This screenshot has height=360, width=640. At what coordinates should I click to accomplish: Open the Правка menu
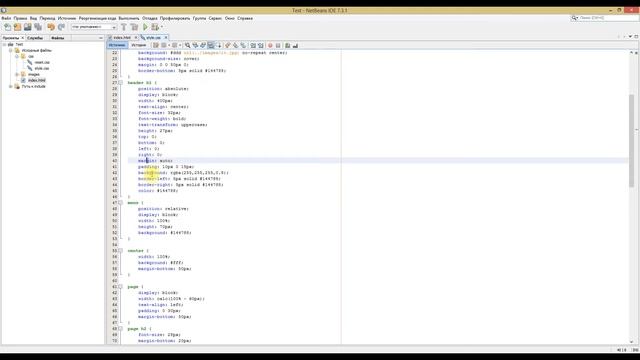pos(20,18)
